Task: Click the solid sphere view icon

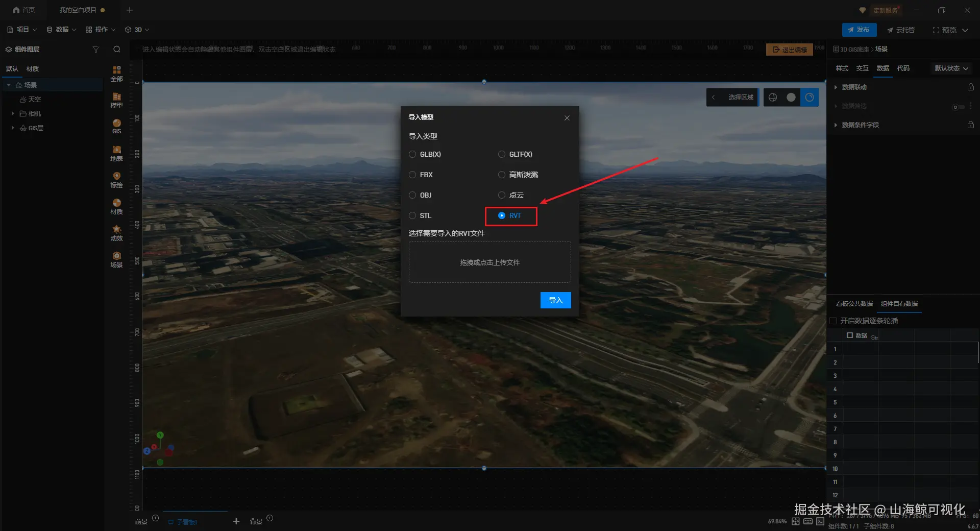Action: [791, 98]
